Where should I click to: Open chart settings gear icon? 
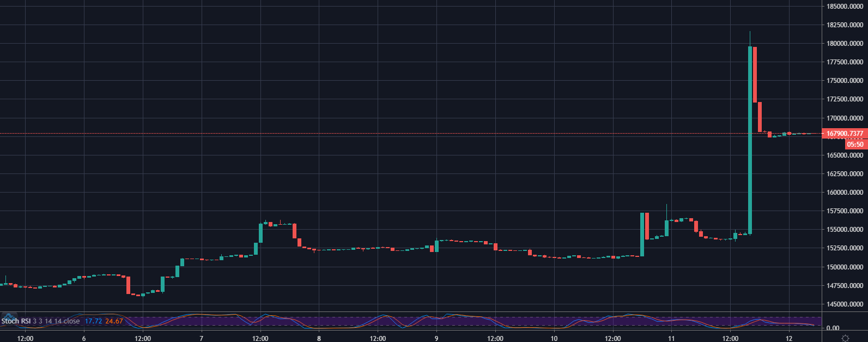click(845, 338)
